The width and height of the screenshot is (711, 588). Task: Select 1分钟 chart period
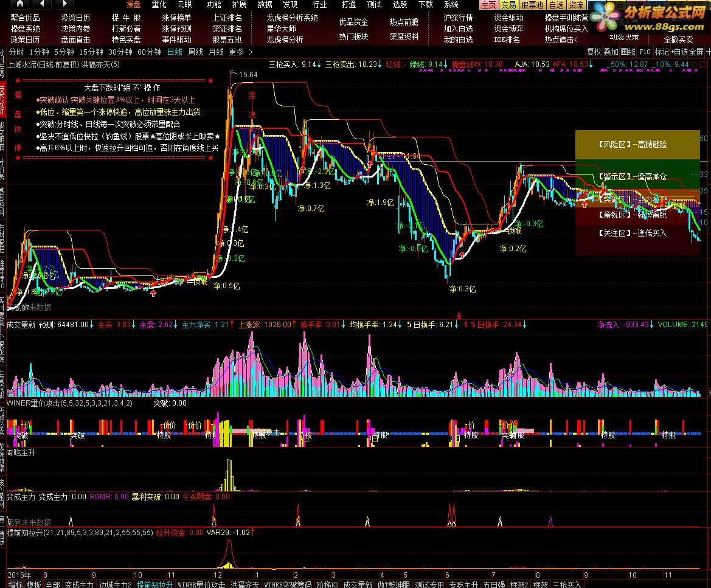tap(39, 52)
